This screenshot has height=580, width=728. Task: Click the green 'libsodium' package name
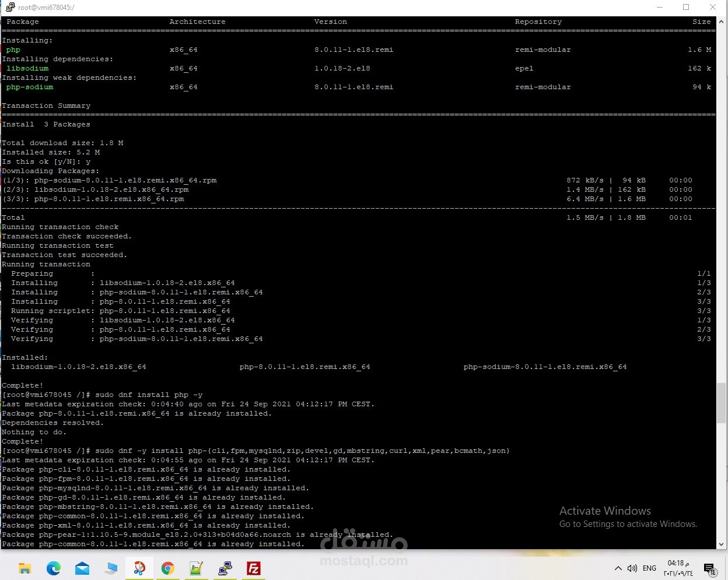[27, 68]
